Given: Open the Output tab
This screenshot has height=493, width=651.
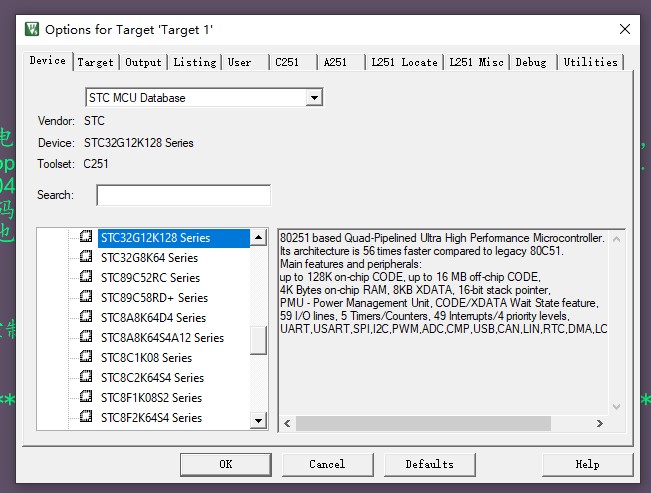Looking at the screenshot, I should tap(143, 62).
